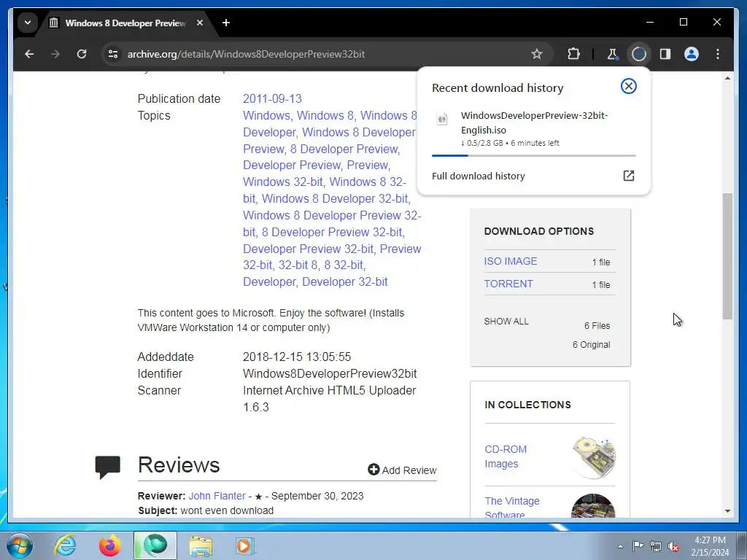This screenshot has height=560, width=747.
Task: Open the Windows Start button
Action: pyautogui.click(x=19, y=545)
